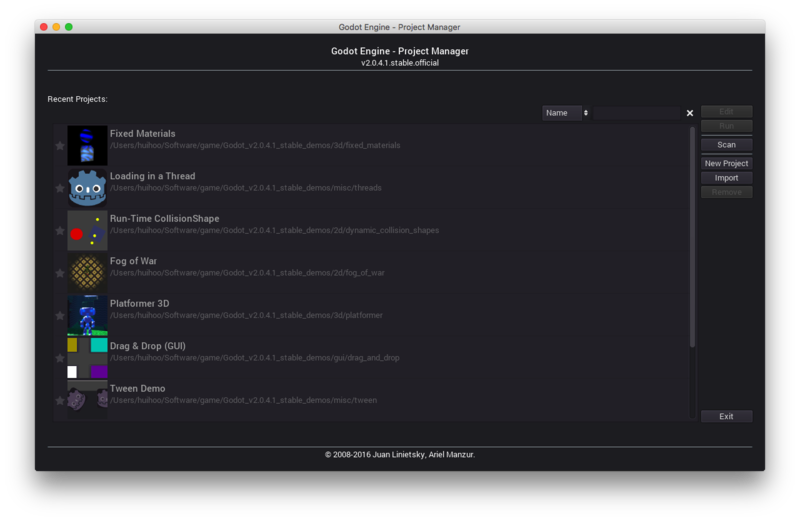The width and height of the screenshot is (800, 521).
Task: Toggle favorite star for Loading in a Thread
Action: pos(60,188)
